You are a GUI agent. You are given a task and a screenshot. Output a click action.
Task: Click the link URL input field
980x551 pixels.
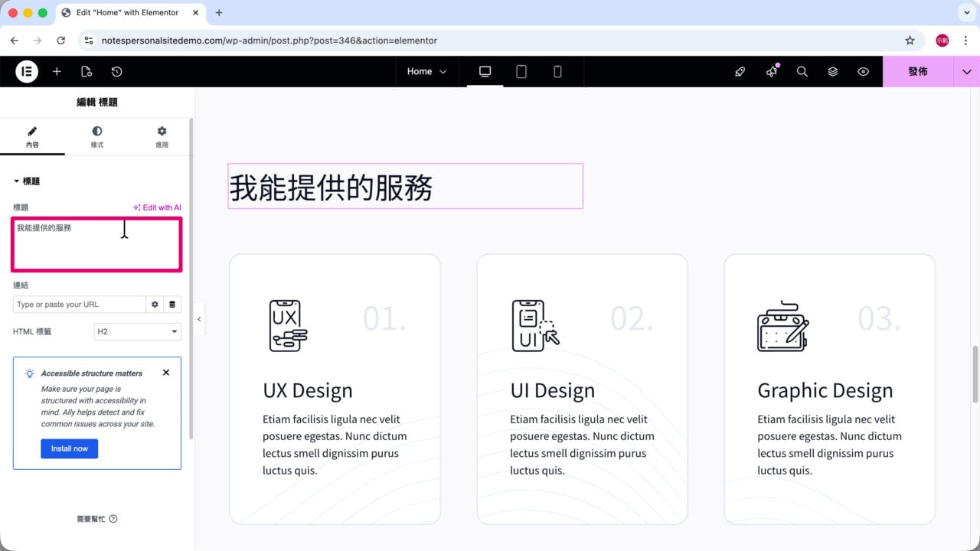pos(80,305)
